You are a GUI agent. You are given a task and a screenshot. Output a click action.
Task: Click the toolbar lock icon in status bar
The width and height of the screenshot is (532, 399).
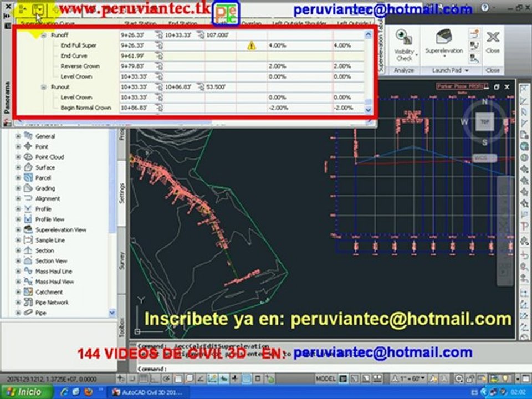470,378
